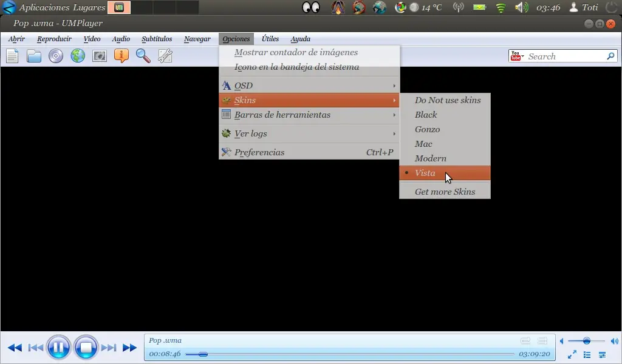Viewport: 622px width, 364px height.
Task: Open the Útiles menu
Action: [270, 39]
